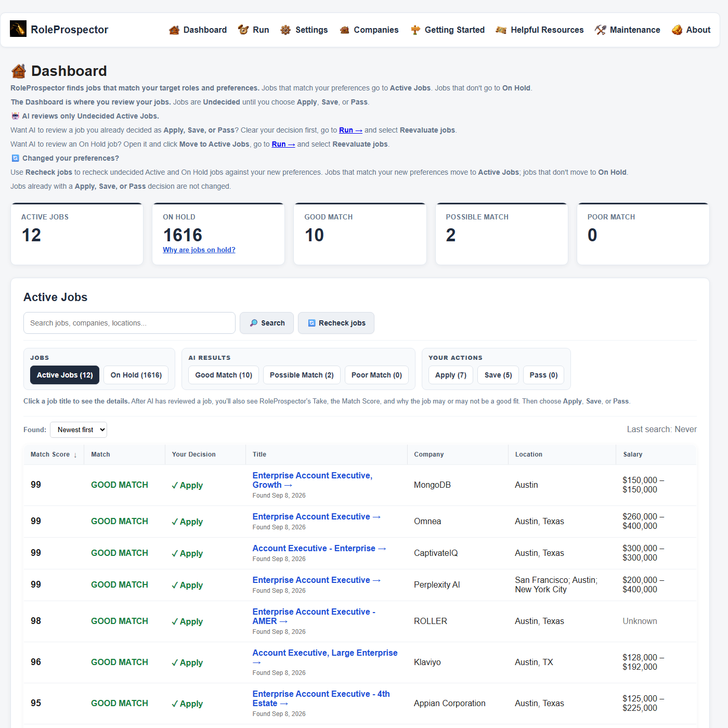
Task: Open the 'Why are jobs on hold?' link
Action: click(x=199, y=250)
